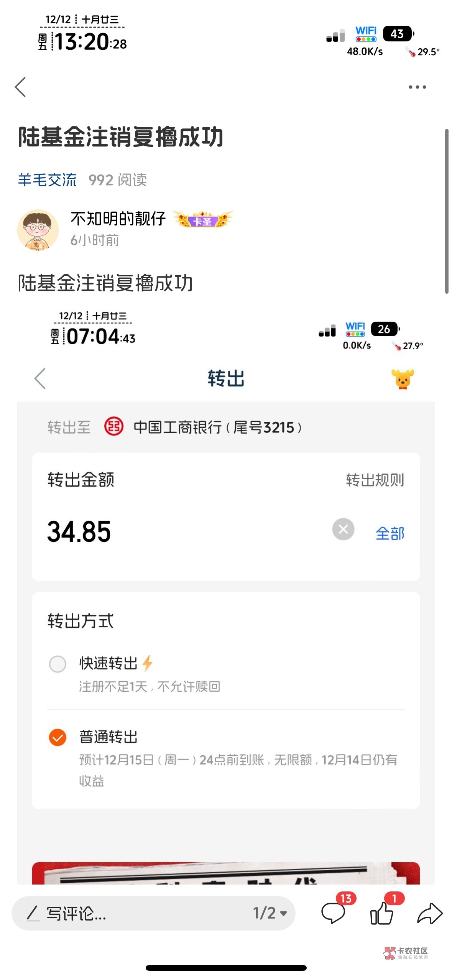Tap the page scrollbar on right edge
This screenshot has height=980, width=452.
coord(447,211)
